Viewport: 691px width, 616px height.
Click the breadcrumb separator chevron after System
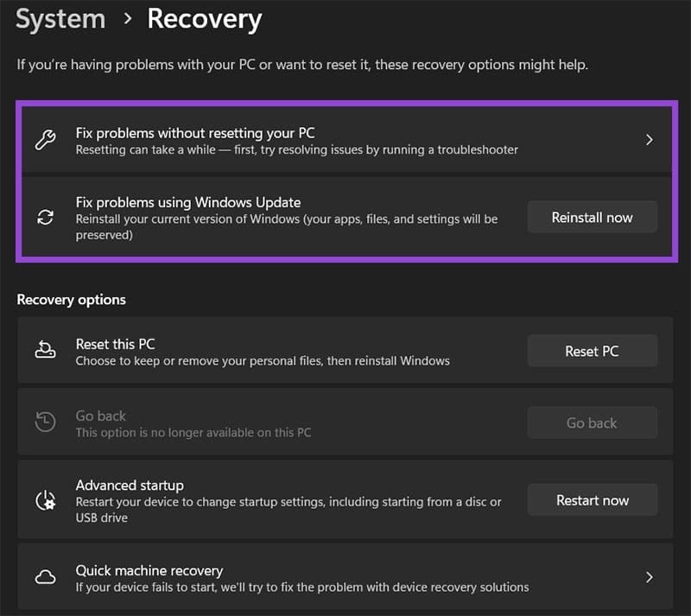(x=127, y=18)
